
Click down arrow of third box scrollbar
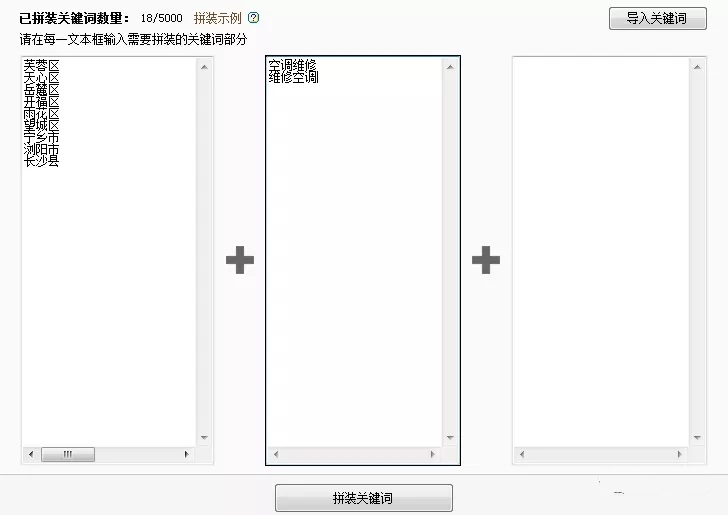(x=697, y=437)
